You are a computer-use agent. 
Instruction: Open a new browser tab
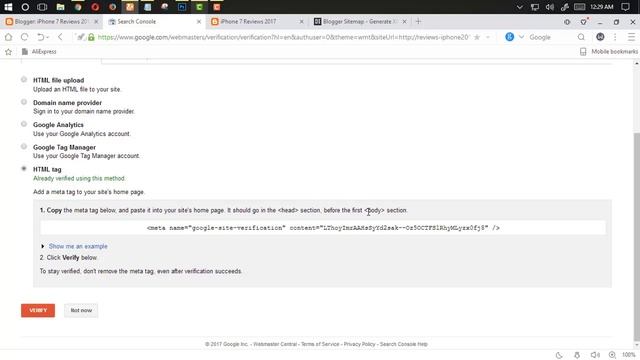coord(418,22)
